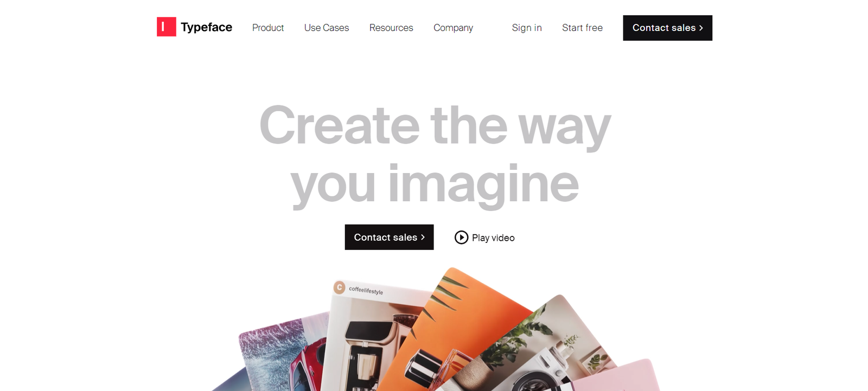Click the header Contact sales button
The width and height of the screenshot is (868, 391).
click(x=667, y=28)
